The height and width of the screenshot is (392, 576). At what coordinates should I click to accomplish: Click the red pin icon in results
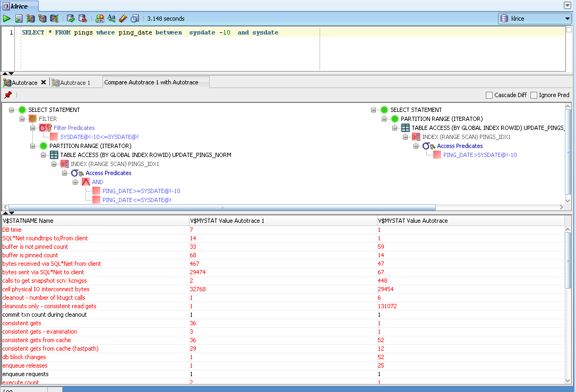coord(8,95)
